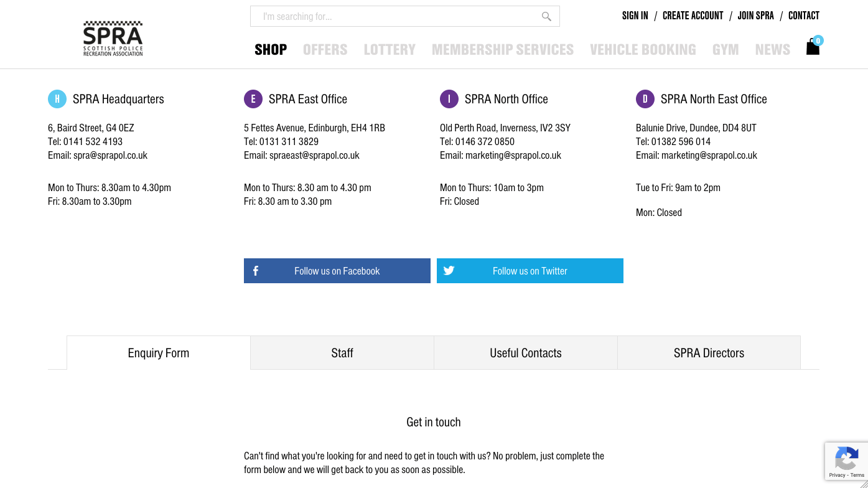The image size is (868, 488).
Task: Open the Join SPRA link
Action: pyautogui.click(x=755, y=16)
